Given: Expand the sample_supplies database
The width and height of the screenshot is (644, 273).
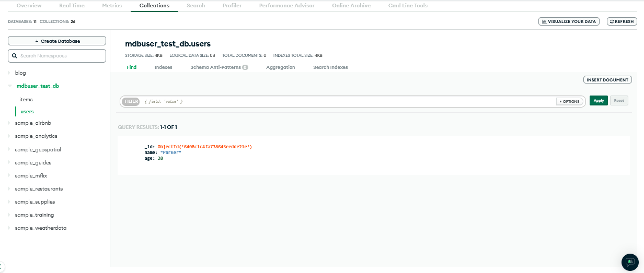Looking at the screenshot, I should click(x=9, y=202).
